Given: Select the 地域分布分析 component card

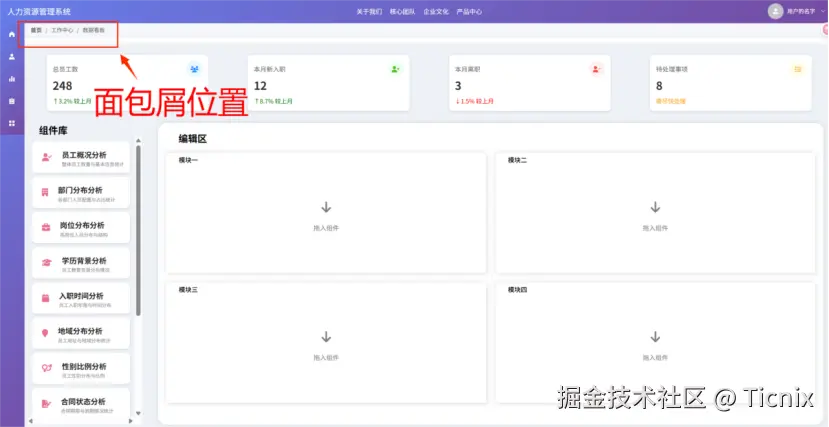Looking at the screenshot, I should click(81, 333).
